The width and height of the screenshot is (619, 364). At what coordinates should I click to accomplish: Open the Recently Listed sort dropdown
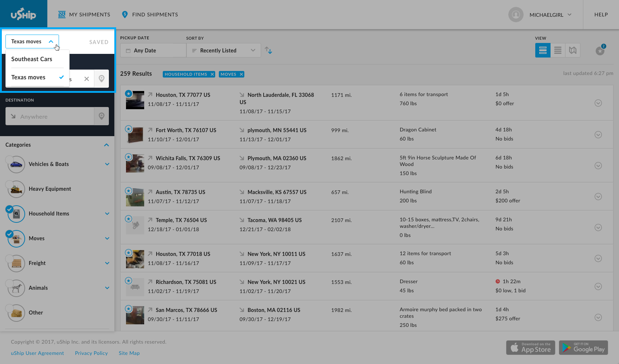(223, 50)
